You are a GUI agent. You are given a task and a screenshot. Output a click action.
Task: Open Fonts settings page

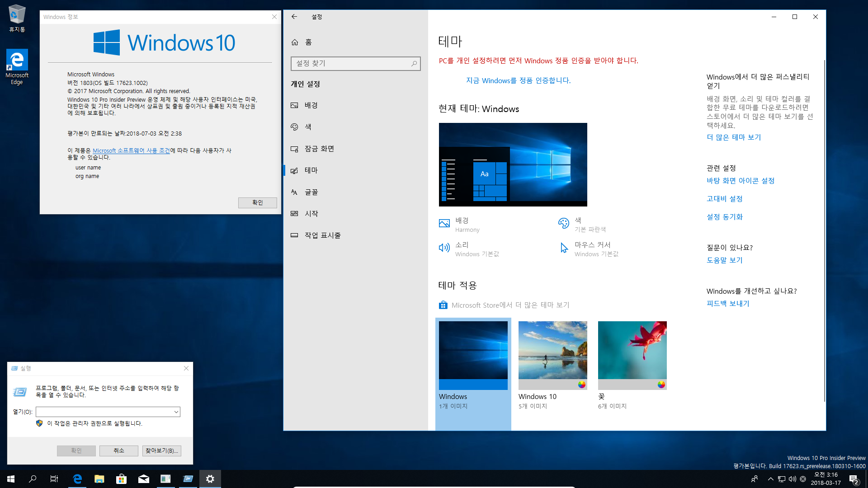pos(355,192)
